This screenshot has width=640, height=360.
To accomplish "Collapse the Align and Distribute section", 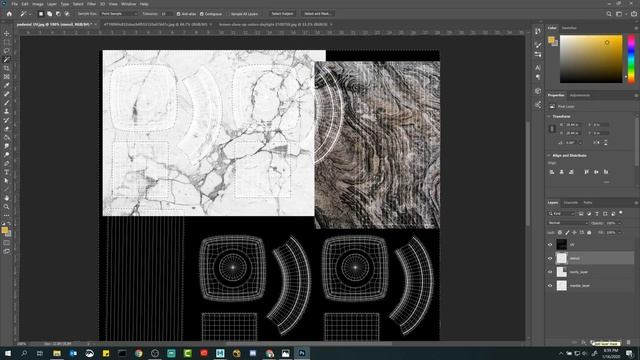I will tap(549, 156).
